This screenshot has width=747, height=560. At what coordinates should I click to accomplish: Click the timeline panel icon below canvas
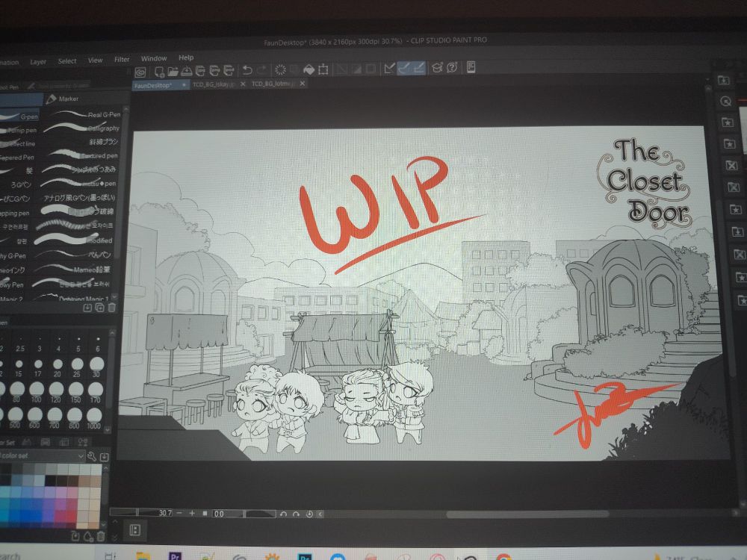134,530
